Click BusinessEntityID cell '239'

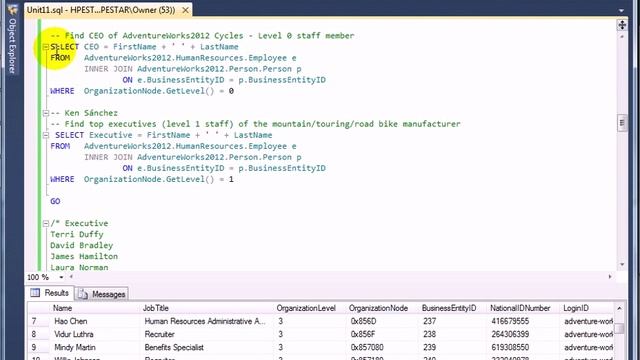[x=453, y=347]
